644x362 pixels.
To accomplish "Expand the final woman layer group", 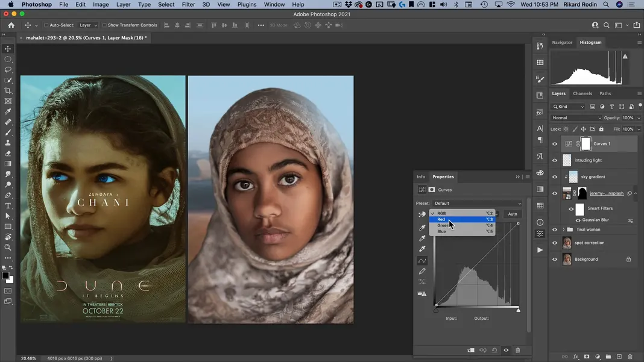I will (x=563, y=229).
